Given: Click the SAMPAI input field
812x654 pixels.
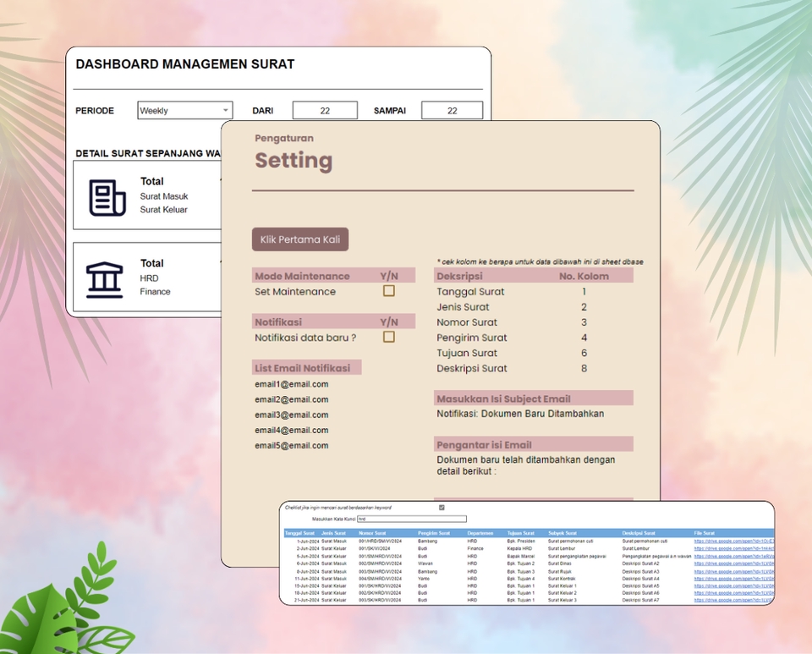Looking at the screenshot, I should pos(451,110).
